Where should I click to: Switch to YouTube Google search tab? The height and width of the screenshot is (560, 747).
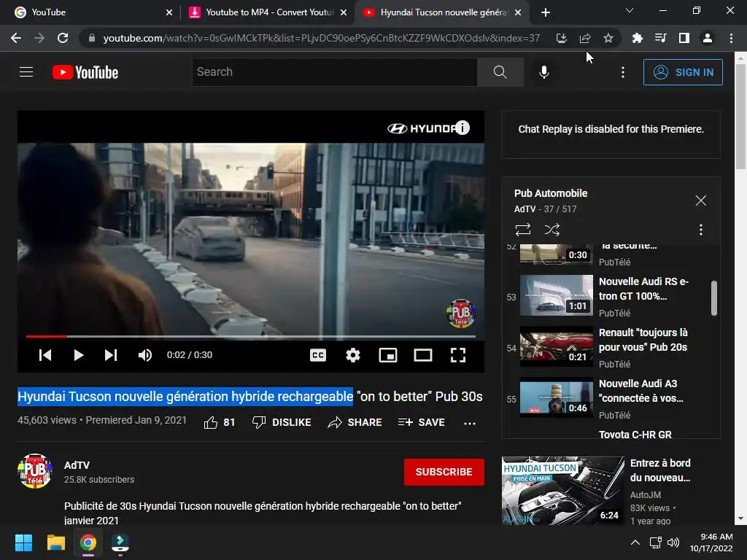point(94,12)
